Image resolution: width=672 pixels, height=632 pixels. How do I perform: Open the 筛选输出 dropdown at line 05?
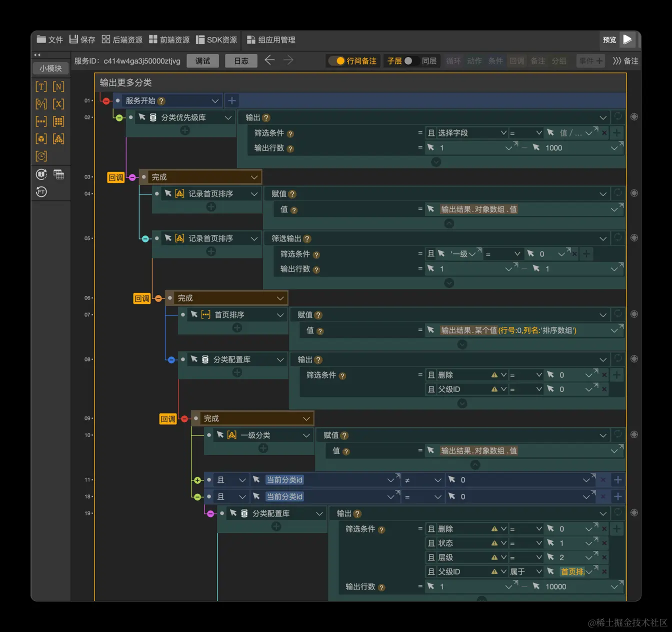pos(603,239)
